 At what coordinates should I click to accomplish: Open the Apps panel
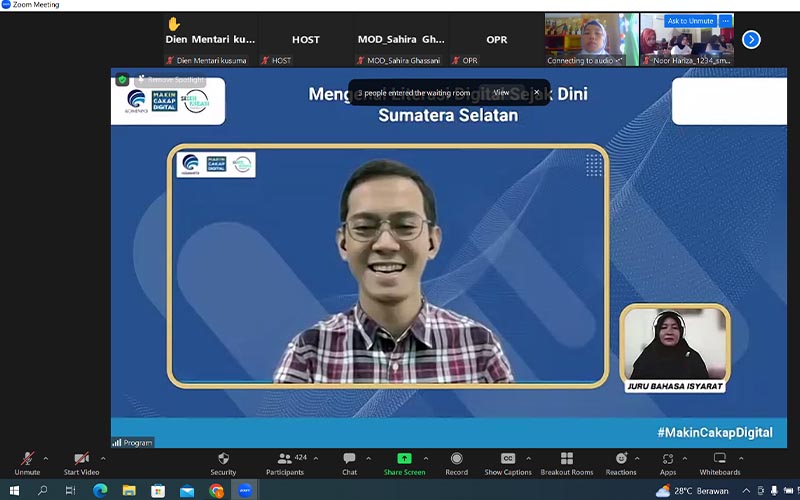click(668, 463)
